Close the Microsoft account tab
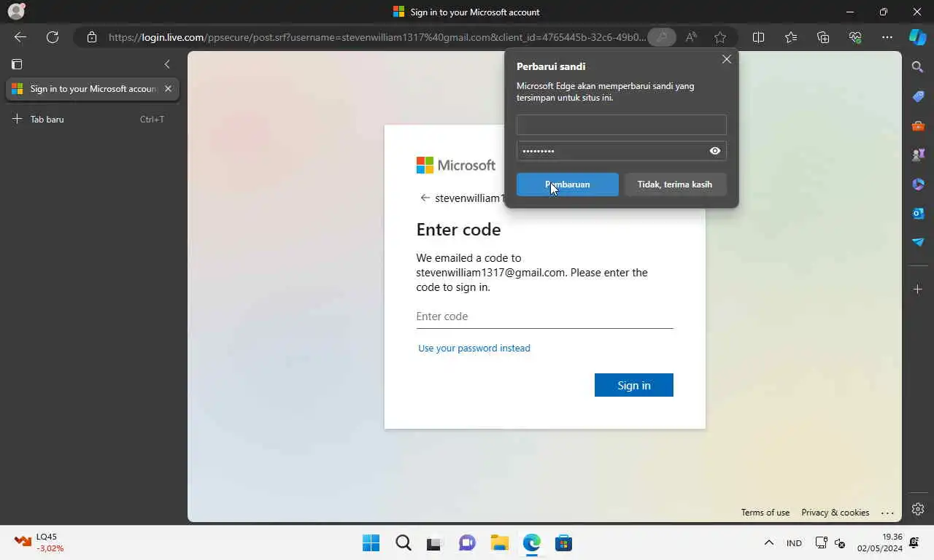This screenshot has height=560, width=934. point(168,89)
